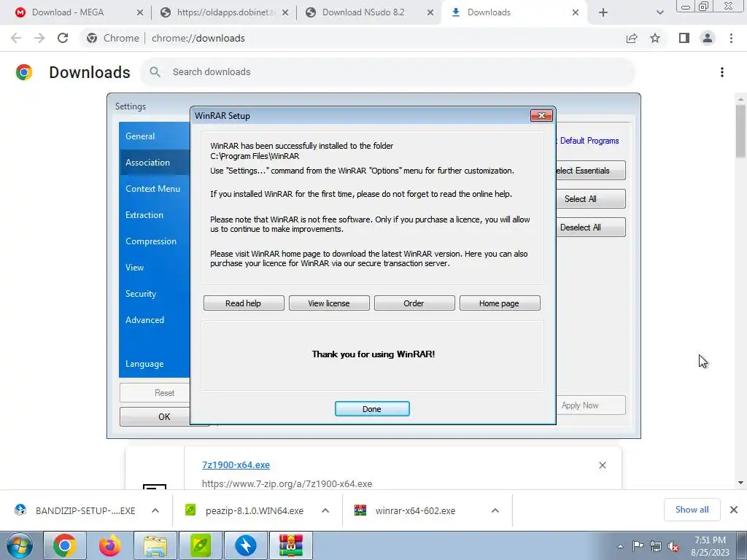Open Default Programs link
747x560 pixels.
[x=589, y=141]
